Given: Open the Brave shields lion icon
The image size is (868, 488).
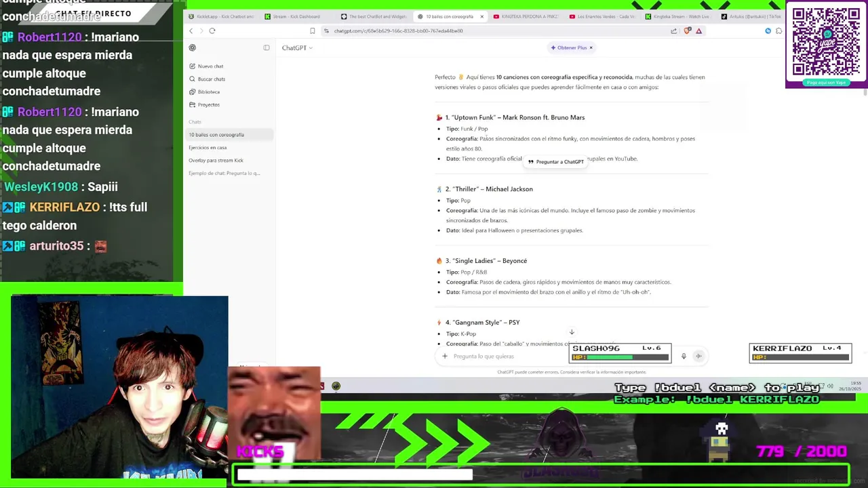Looking at the screenshot, I should 688,30.
